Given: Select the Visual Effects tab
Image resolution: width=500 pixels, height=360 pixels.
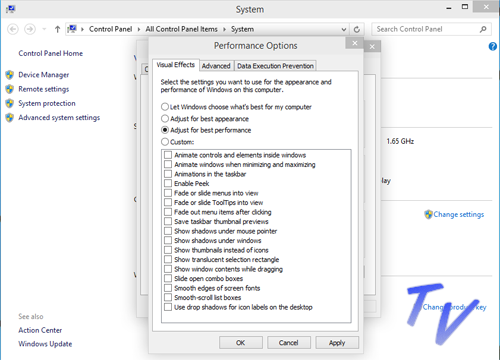Looking at the screenshot, I should coord(176,65).
